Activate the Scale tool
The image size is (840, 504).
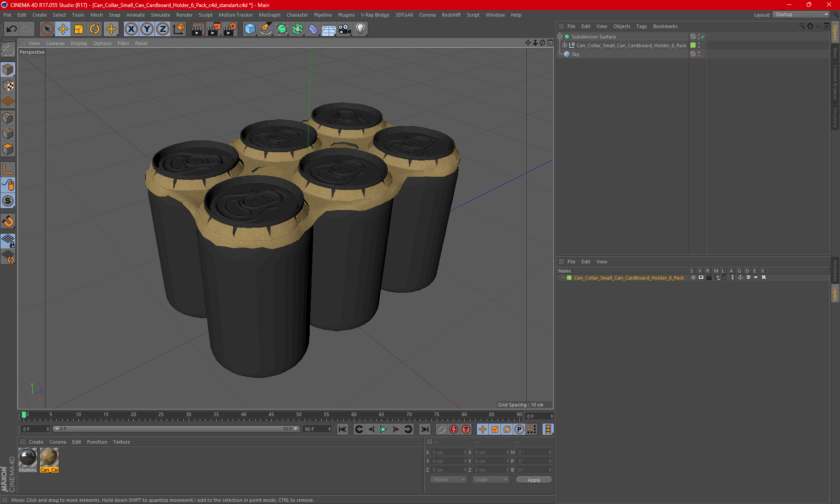tap(79, 29)
